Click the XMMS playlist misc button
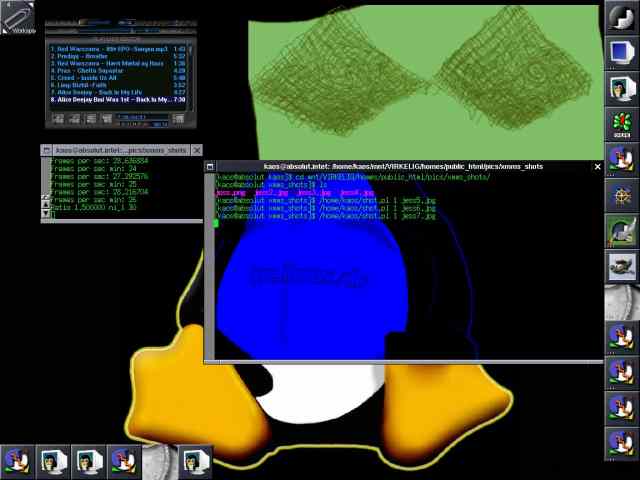The image size is (640, 480). click(x=107, y=119)
